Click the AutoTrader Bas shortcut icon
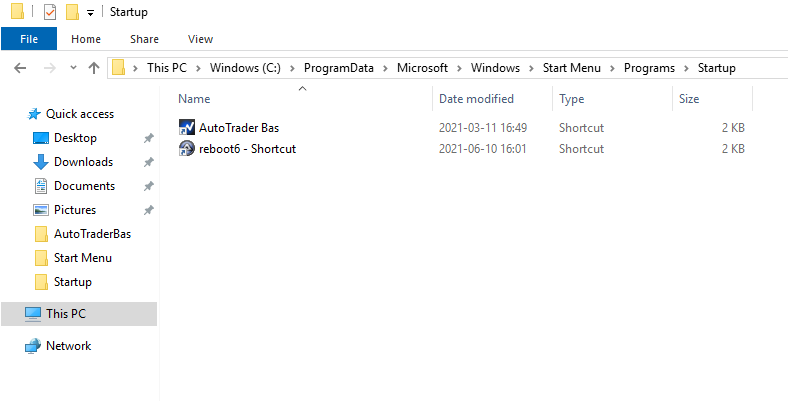The width and height of the screenshot is (788, 401). pyautogui.click(x=187, y=128)
